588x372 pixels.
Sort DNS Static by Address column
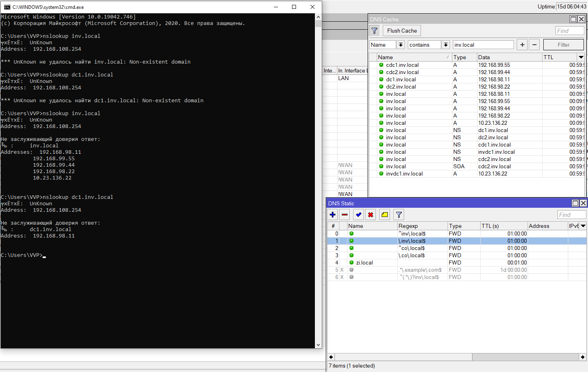[547, 226]
